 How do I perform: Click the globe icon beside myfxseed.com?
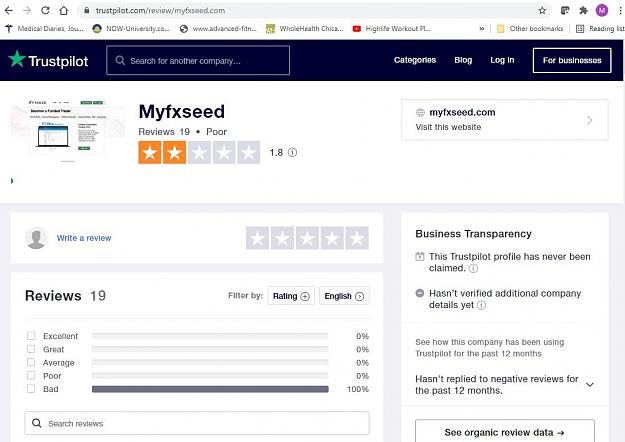(x=420, y=113)
